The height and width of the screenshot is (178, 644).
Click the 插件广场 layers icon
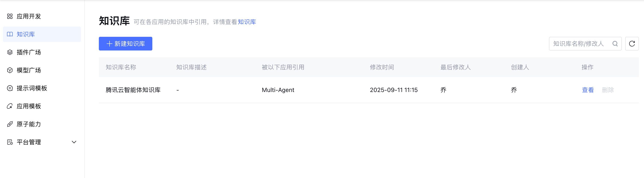click(x=10, y=52)
